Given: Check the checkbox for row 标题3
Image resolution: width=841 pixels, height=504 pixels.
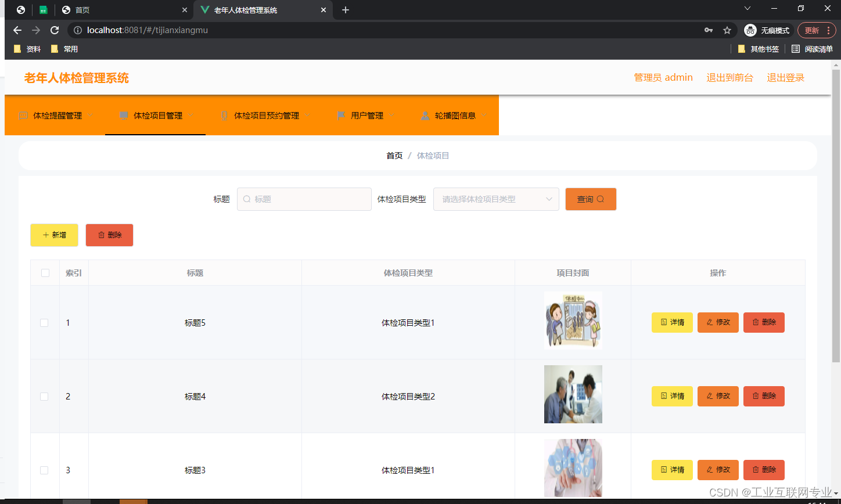Looking at the screenshot, I should 44,470.
